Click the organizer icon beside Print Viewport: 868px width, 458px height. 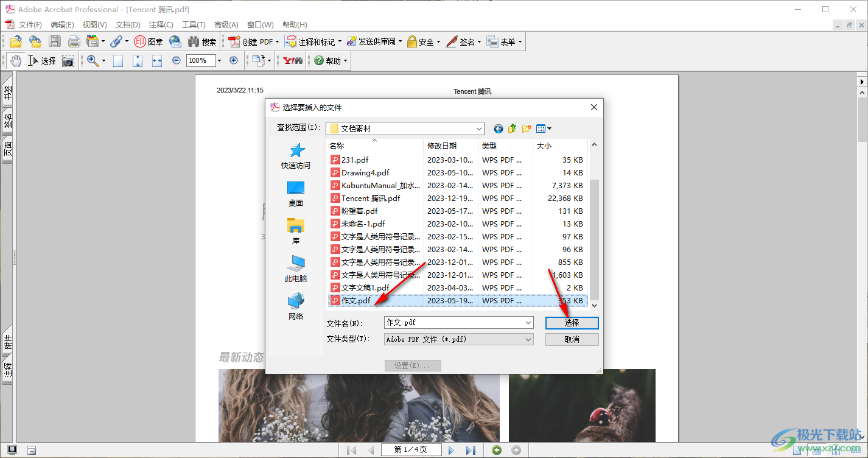(93, 41)
